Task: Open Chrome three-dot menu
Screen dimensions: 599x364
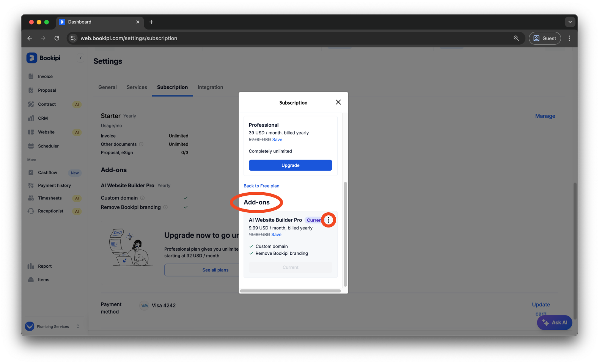Action: click(x=569, y=38)
